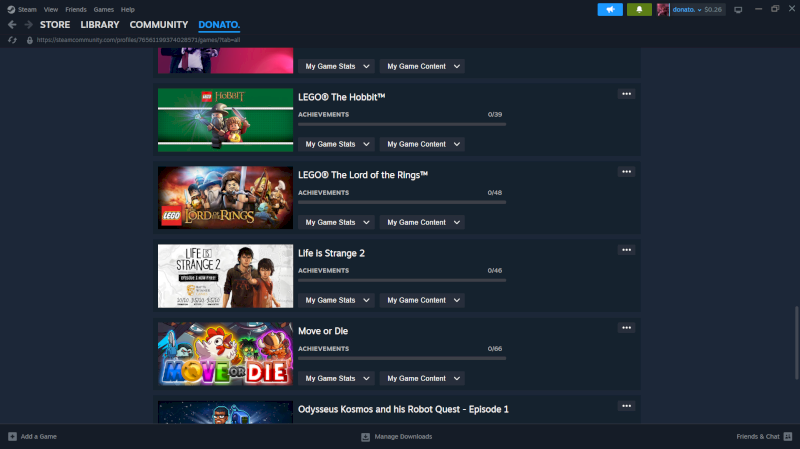Click the 0/66 achievements count
The width and height of the screenshot is (800, 449).
494,349
